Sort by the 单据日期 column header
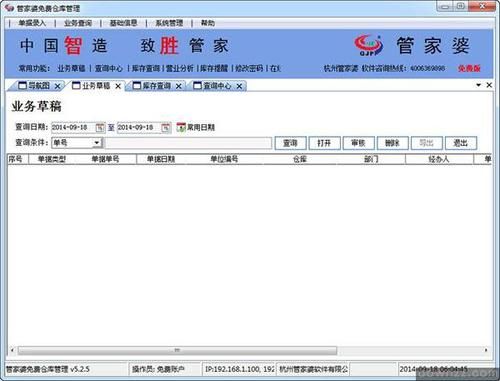Screen dimensions: 500x381 [161, 159]
